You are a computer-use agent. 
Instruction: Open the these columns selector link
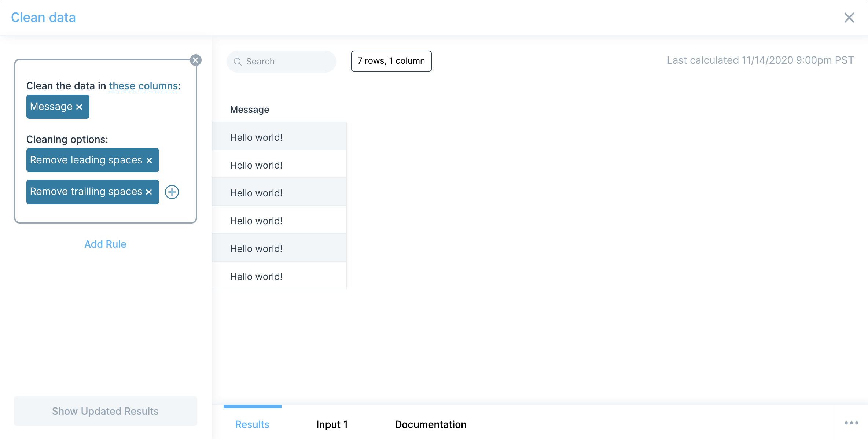click(143, 86)
